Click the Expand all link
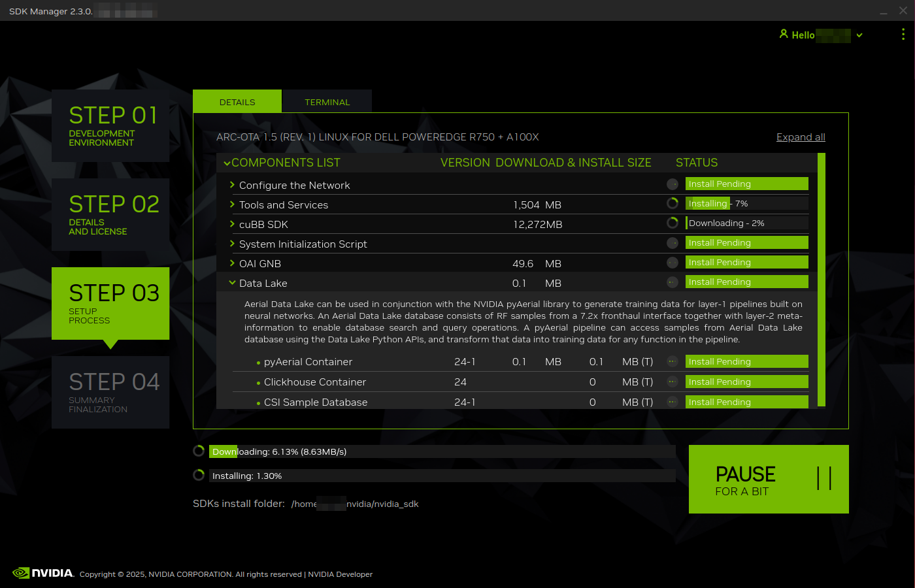 (x=801, y=137)
